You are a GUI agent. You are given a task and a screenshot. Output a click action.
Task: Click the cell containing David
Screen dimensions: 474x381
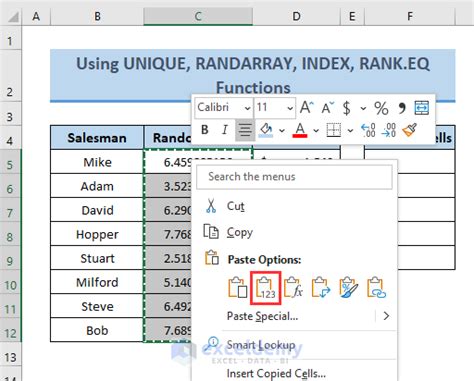(x=97, y=210)
